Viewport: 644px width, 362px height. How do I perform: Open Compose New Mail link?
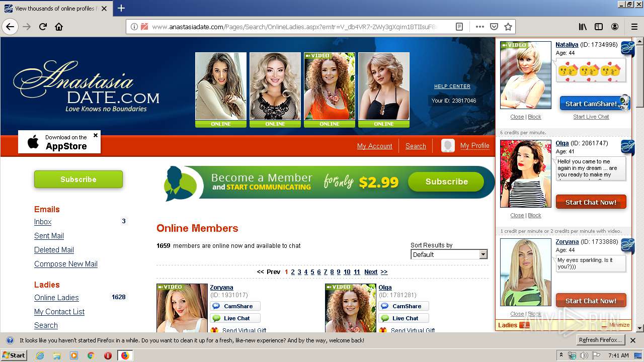click(x=66, y=264)
